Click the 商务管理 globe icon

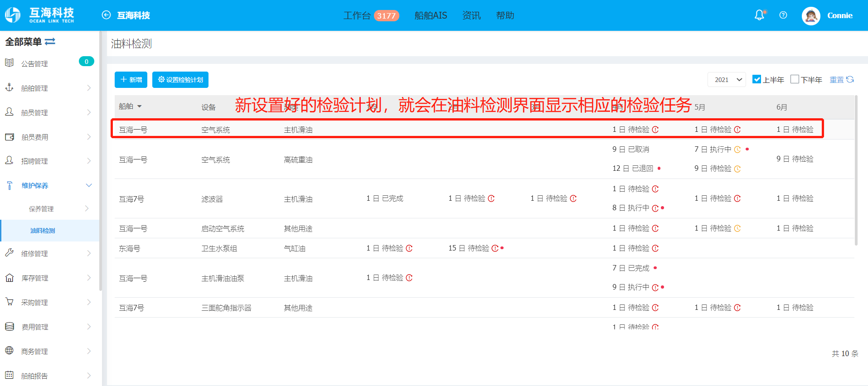pos(9,351)
